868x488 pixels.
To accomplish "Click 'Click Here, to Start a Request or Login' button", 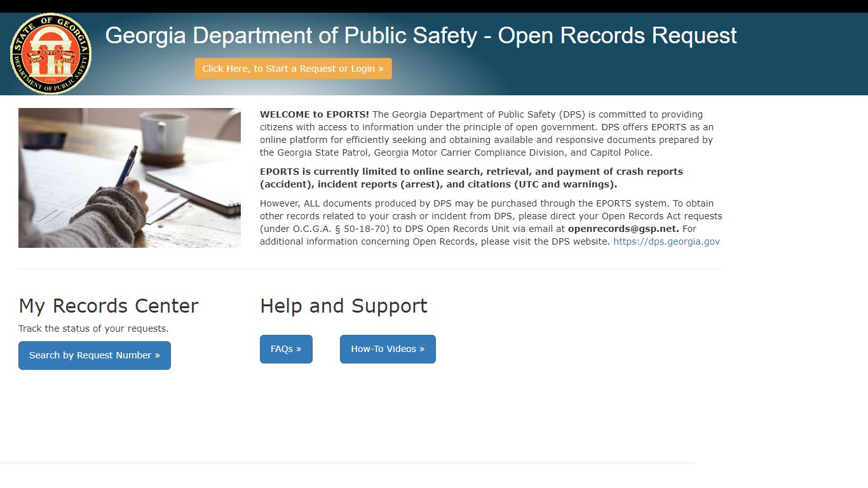I will click(x=293, y=69).
